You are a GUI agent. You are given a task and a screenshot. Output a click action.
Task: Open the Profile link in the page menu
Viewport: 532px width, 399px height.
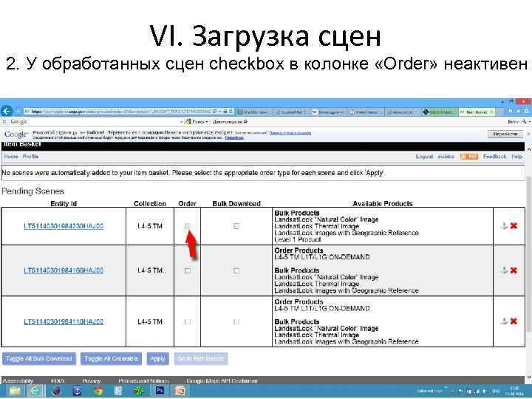click(30, 157)
